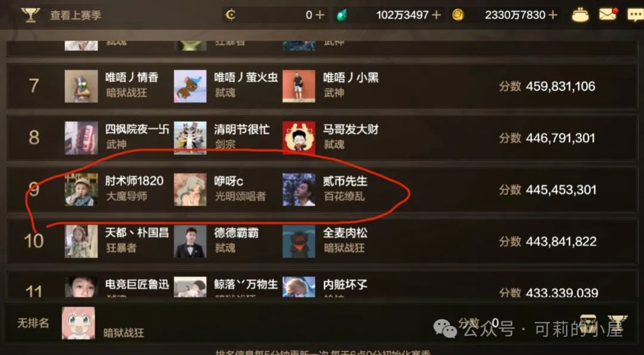Open the gold purse icon
Screen dimensions: 644x355
580,15
